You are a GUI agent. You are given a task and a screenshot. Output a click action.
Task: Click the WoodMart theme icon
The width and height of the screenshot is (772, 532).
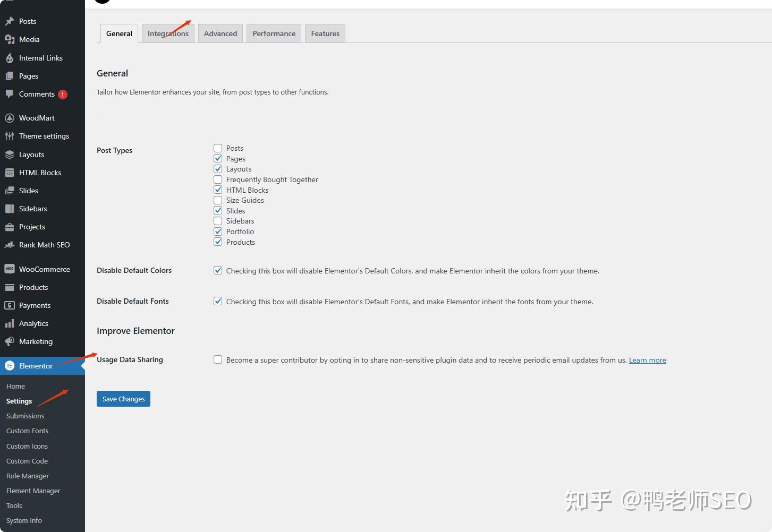(10, 117)
